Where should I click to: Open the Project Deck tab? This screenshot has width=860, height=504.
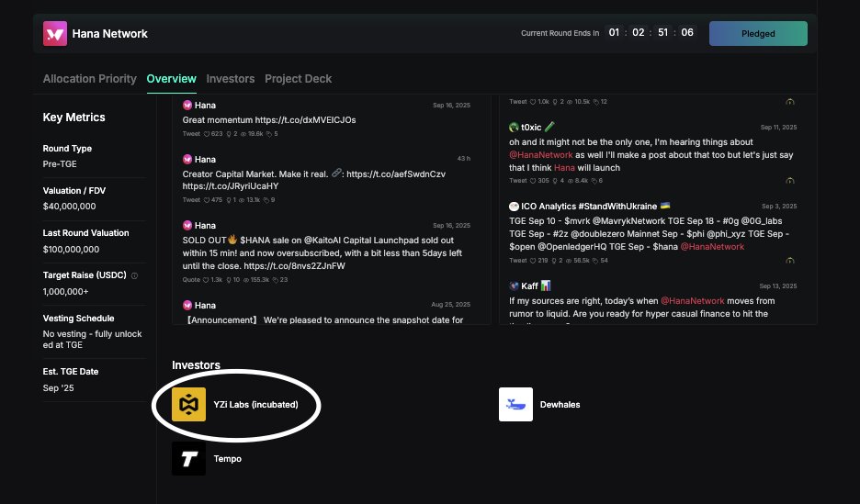pos(298,79)
